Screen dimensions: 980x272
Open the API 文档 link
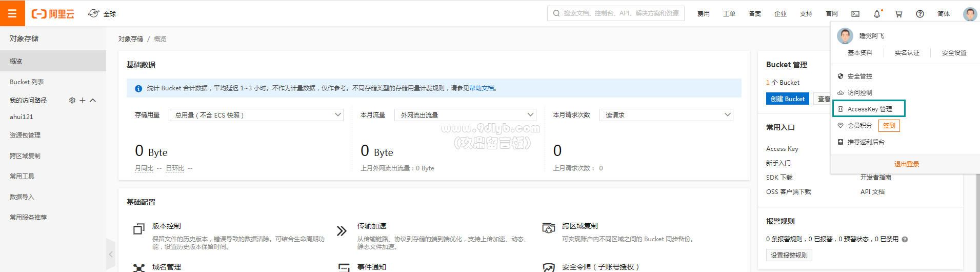[872, 192]
